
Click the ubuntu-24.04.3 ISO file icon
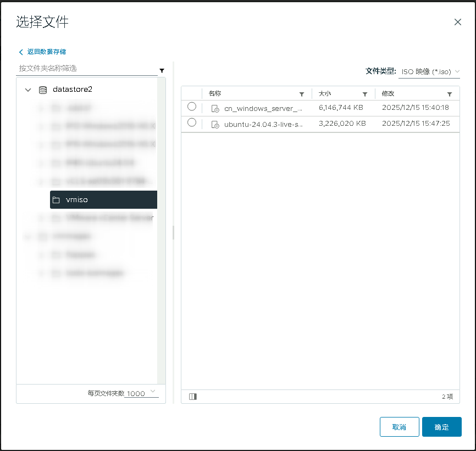(x=215, y=125)
